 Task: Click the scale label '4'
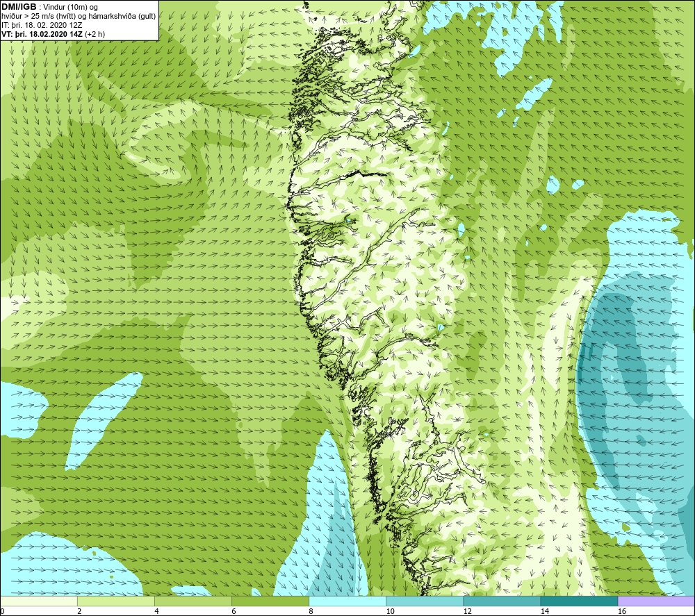tap(156, 612)
